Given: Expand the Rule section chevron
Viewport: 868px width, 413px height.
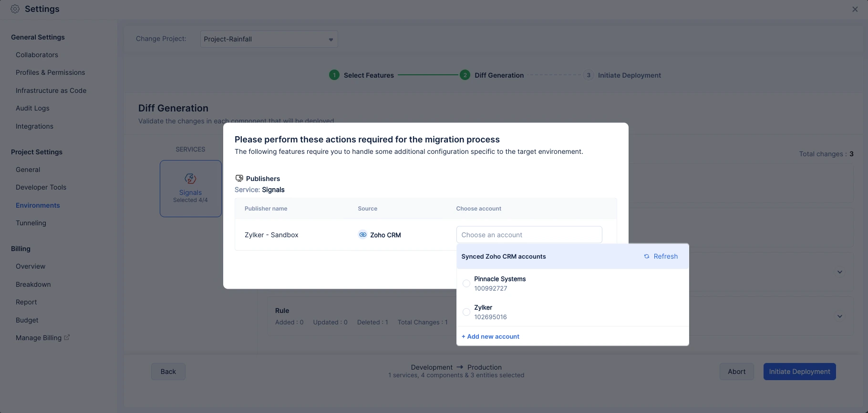Looking at the screenshot, I should [x=840, y=316].
